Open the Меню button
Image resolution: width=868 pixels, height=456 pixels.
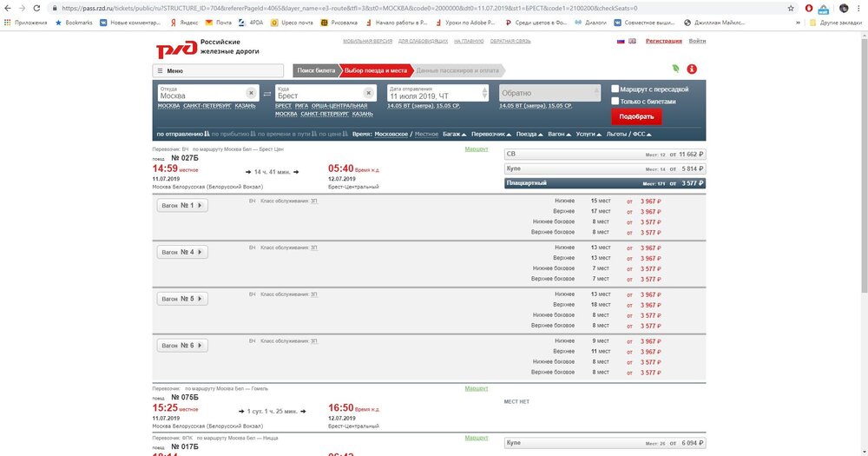click(x=218, y=71)
